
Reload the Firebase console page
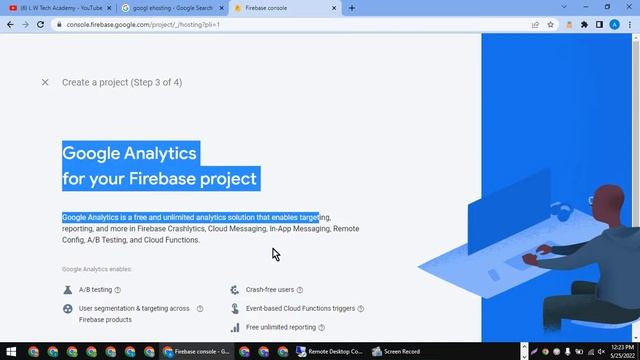coord(40,25)
